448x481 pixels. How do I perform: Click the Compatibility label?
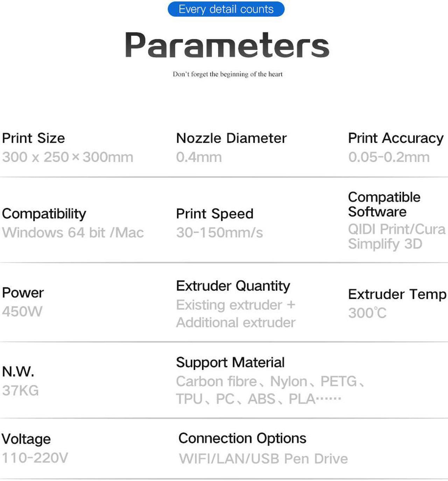pyautogui.click(x=44, y=214)
